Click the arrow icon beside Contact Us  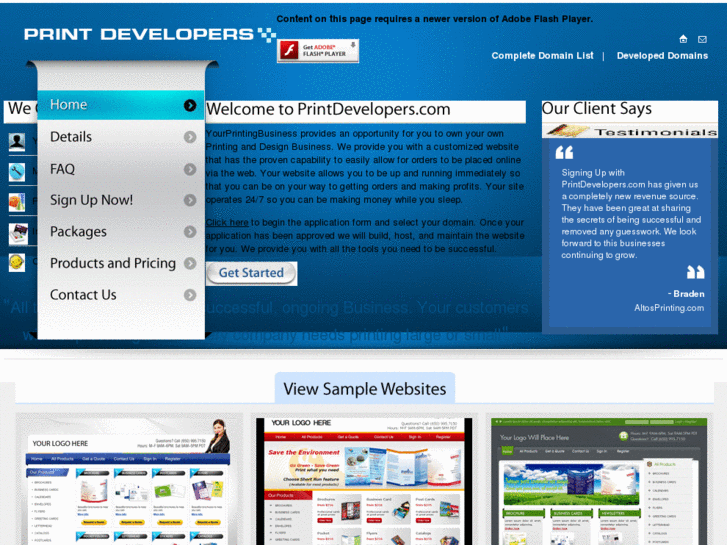[x=190, y=295]
